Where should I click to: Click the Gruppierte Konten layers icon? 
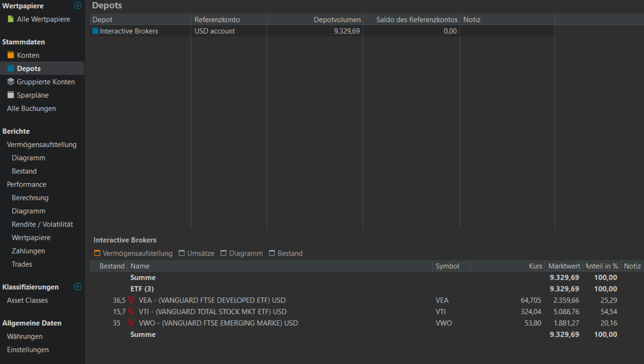click(x=11, y=82)
